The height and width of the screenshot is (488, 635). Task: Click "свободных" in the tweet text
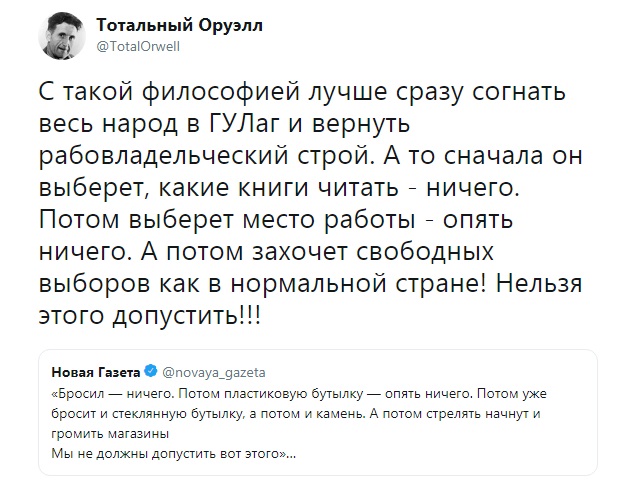coord(426,251)
